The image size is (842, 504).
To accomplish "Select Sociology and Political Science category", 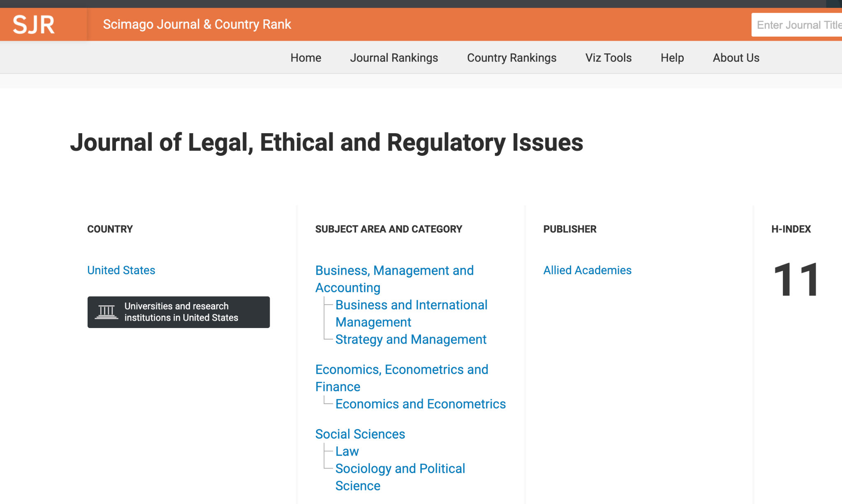I will [400, 477].
